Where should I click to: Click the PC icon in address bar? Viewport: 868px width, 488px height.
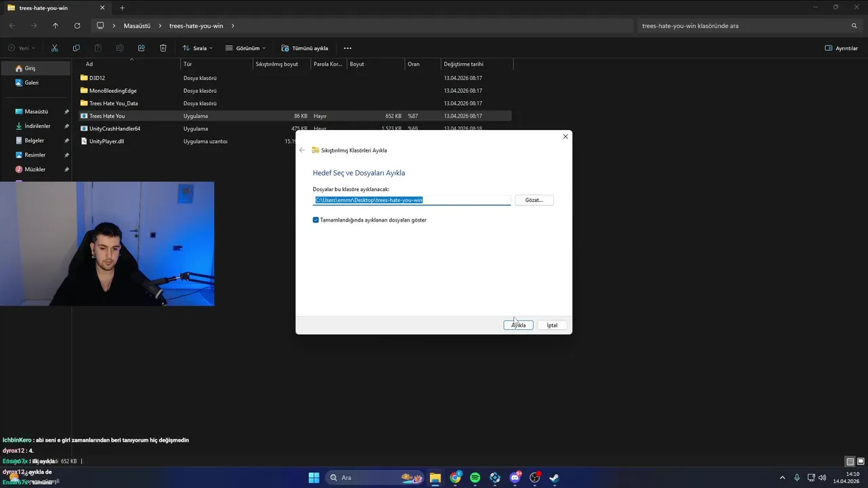[100, 26]
